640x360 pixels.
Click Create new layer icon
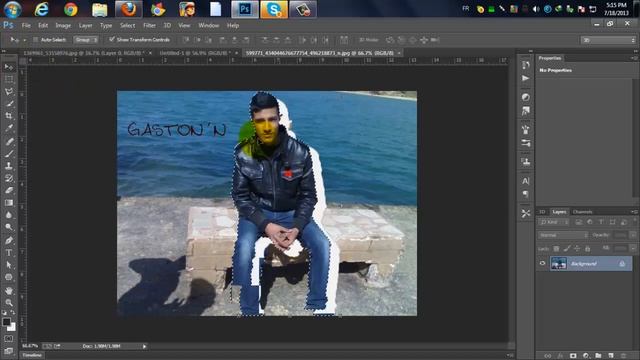[611, 356]
